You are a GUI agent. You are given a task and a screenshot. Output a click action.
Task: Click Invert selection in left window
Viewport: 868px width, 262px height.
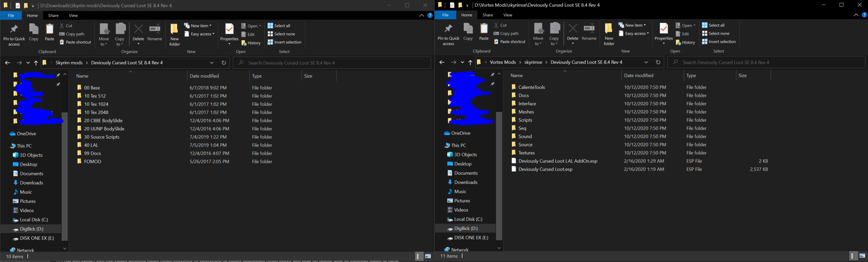point(284,42)
